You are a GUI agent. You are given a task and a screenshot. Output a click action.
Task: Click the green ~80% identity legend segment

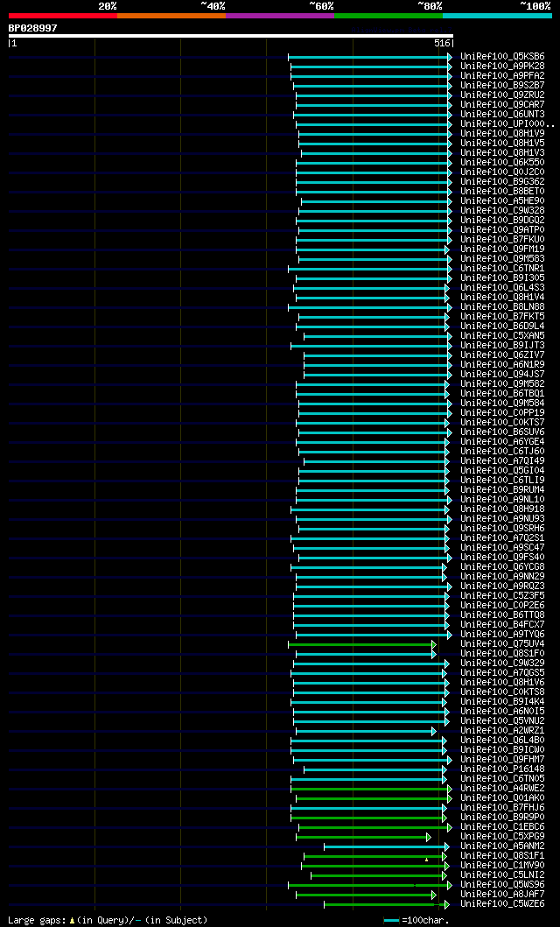pos(388,16)
